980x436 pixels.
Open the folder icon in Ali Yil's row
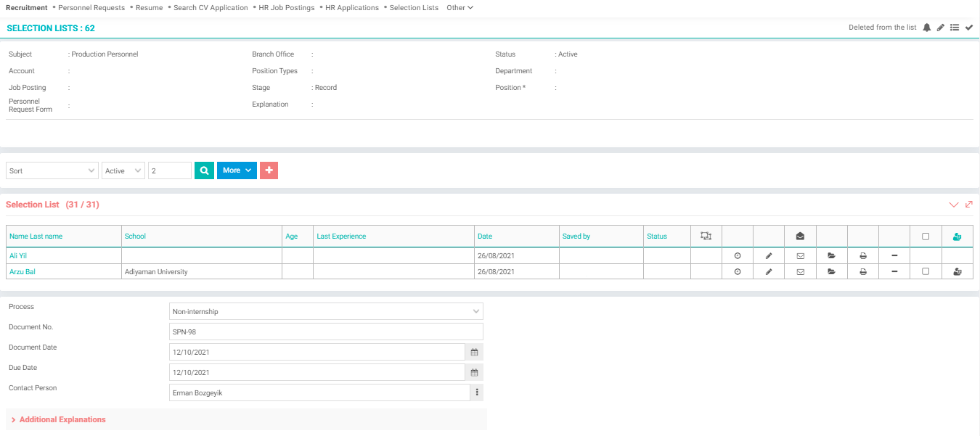point(831,255)
